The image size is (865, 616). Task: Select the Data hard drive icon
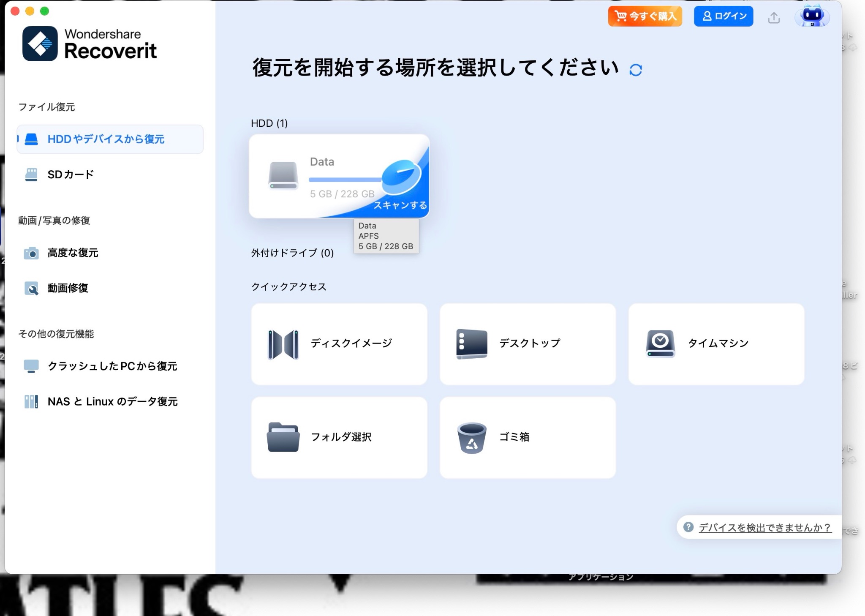click(283, 175)
